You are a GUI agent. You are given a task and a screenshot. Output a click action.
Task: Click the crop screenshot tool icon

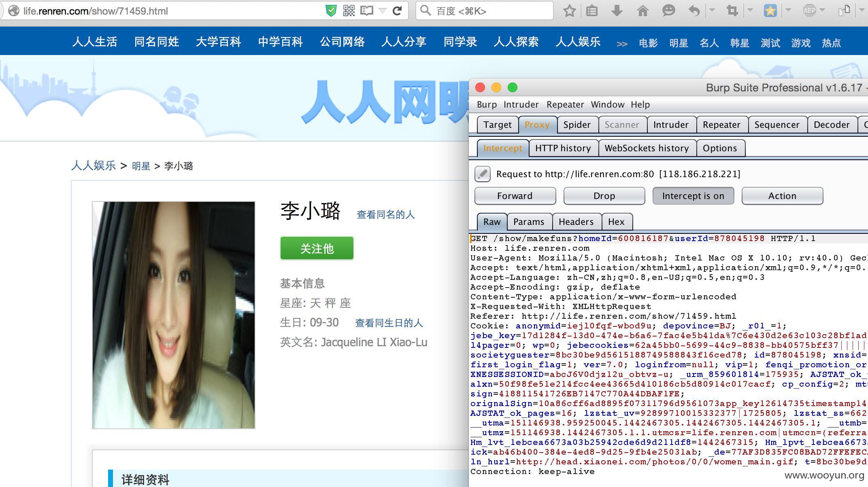coord(732,11)
